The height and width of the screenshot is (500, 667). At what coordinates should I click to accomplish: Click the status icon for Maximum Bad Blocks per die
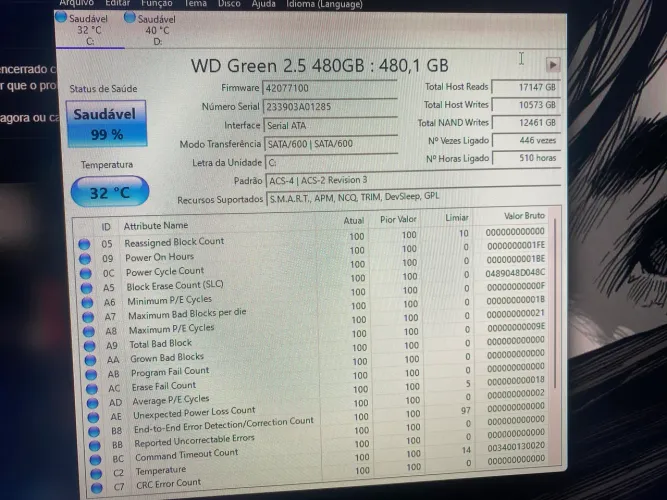88,317
